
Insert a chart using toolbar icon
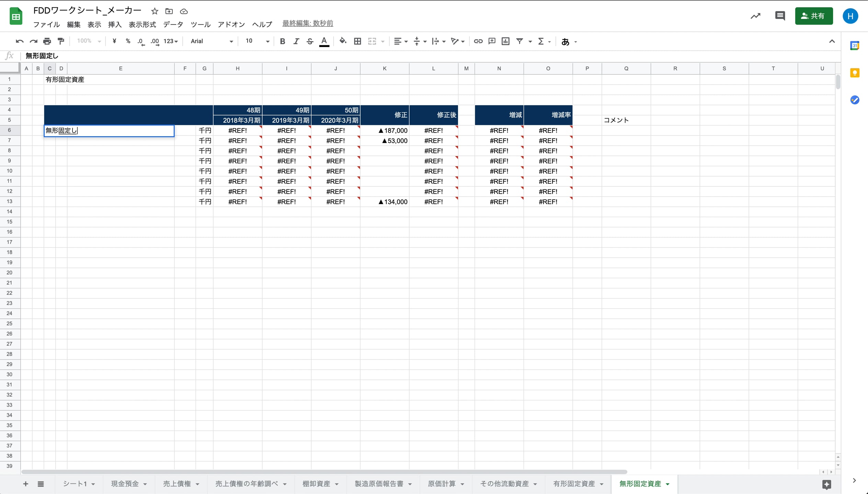coord(505,41)
